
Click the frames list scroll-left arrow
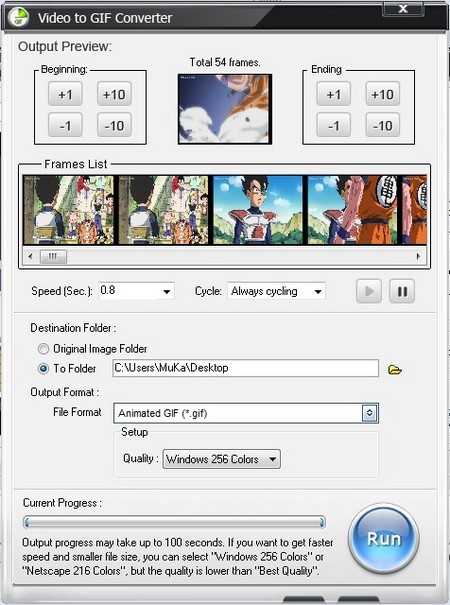point(30,256)
